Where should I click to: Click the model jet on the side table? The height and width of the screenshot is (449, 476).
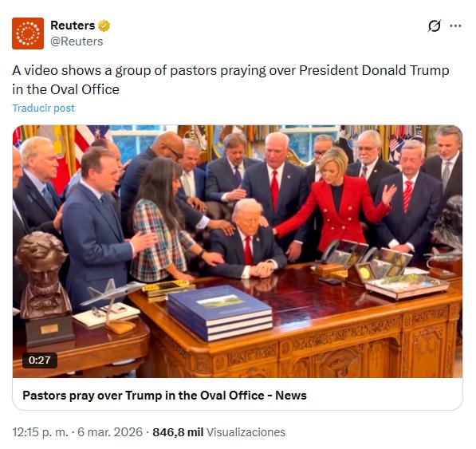[111, 304]
